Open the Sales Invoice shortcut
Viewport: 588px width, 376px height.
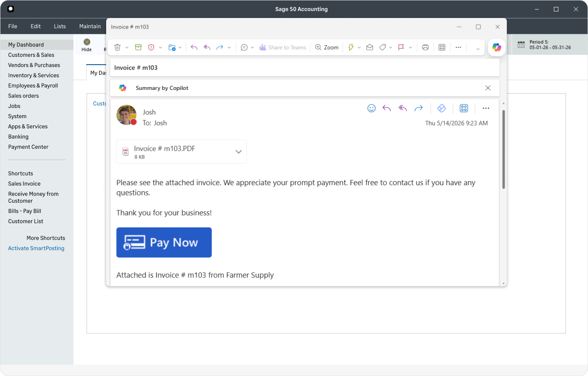point(24,184)
